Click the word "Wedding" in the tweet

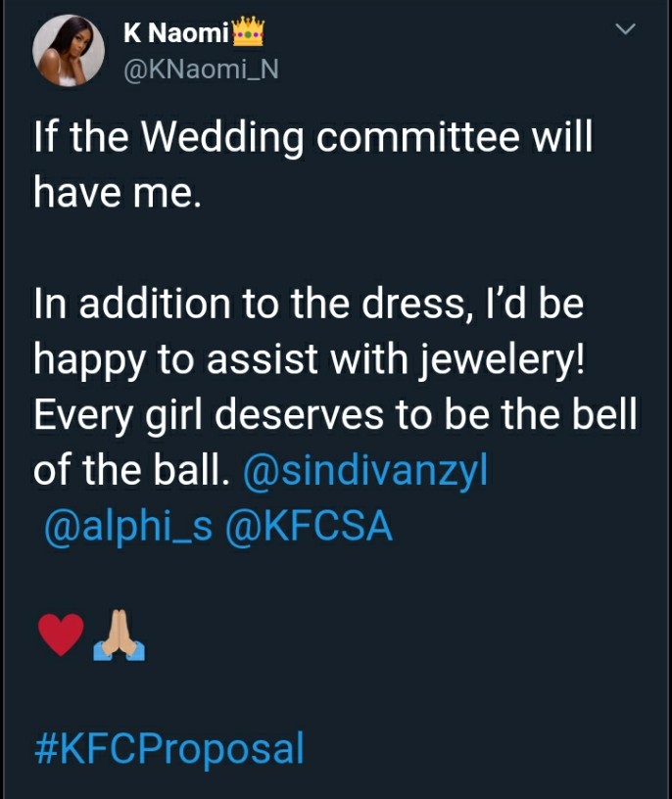[221, 138]
